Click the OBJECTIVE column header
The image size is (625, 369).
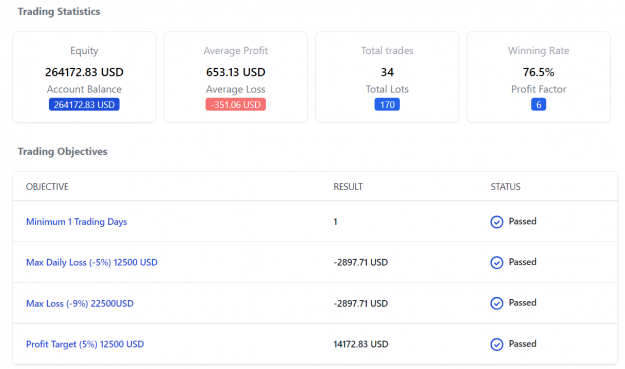tap(47, 187)
